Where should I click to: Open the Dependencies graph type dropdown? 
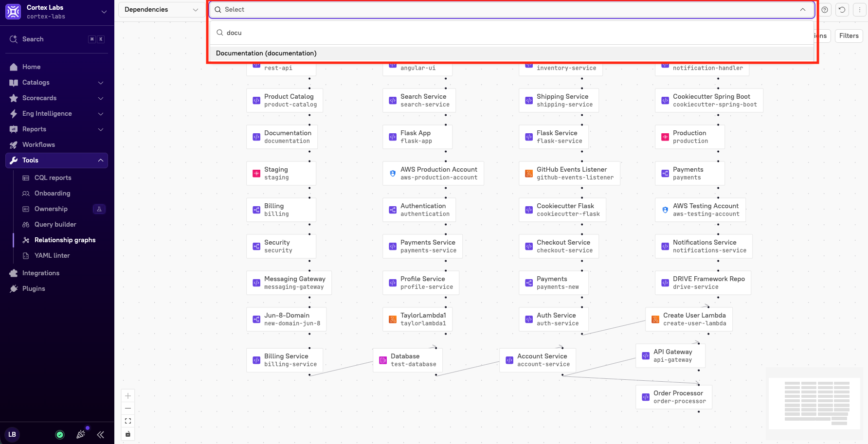[162, 10]
